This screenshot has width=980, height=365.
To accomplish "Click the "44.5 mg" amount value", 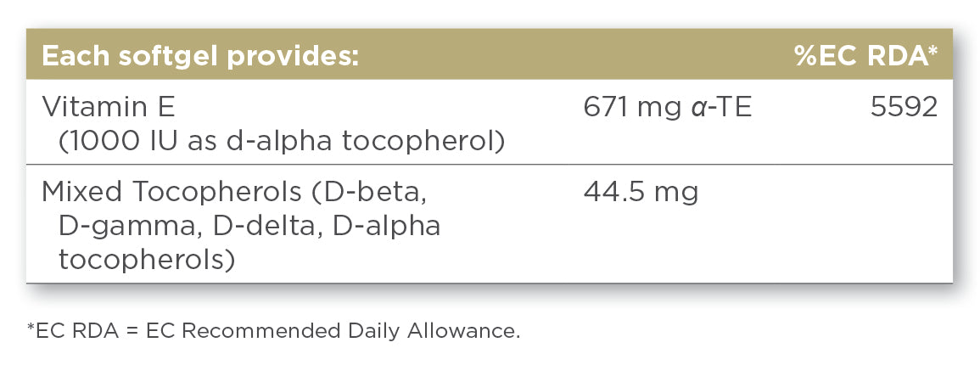I will click(x=641, y=193).
